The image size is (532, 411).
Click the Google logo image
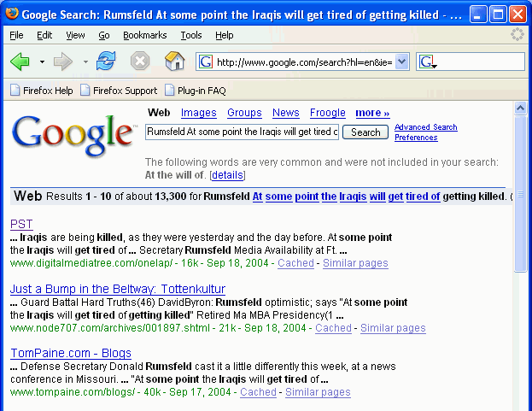coord(74,132)
